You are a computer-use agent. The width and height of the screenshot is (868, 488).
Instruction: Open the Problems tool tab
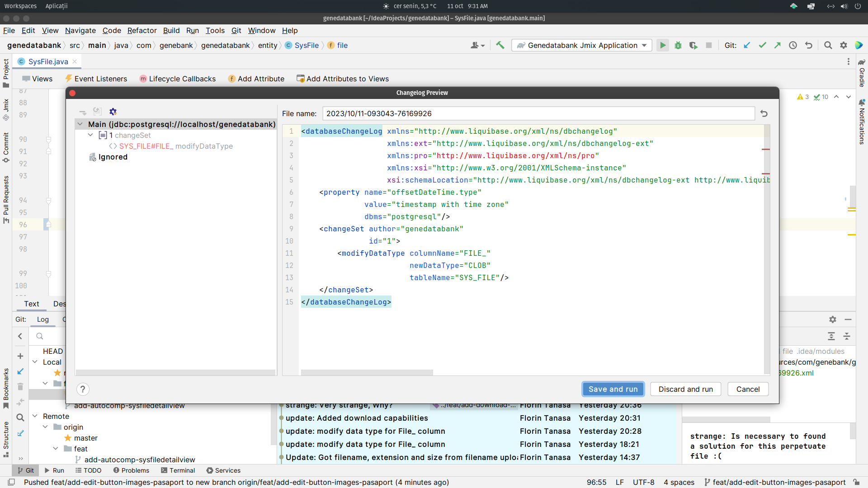tap(131, 470)
